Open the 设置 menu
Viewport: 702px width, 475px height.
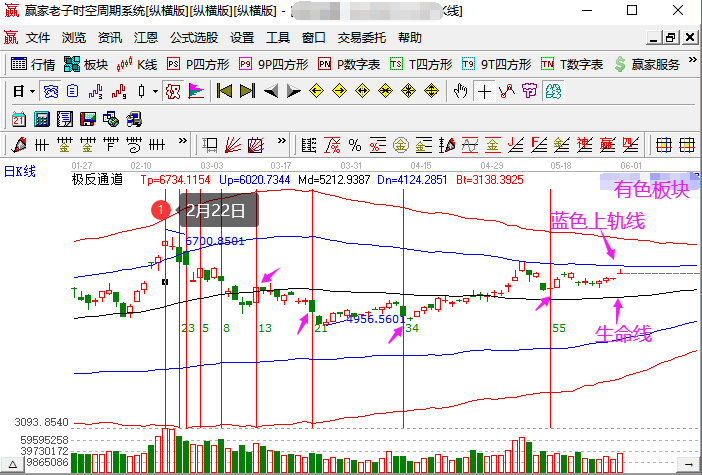[242, 38]
